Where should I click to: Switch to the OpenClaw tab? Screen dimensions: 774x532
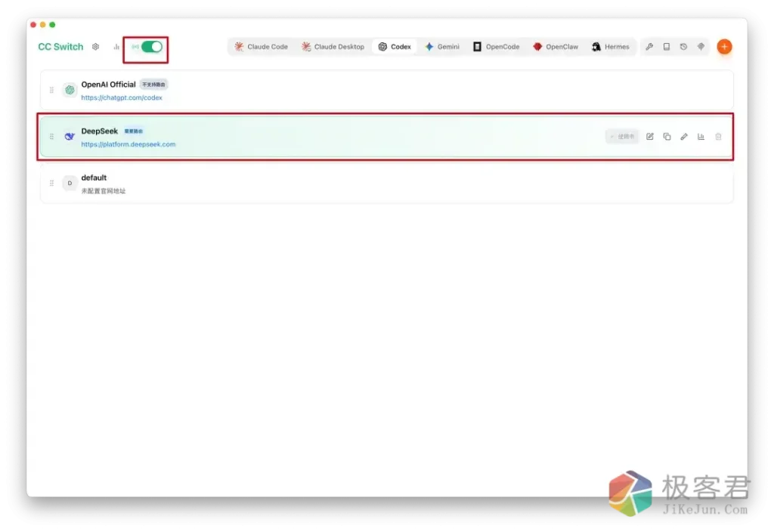[x=556, y=46]
